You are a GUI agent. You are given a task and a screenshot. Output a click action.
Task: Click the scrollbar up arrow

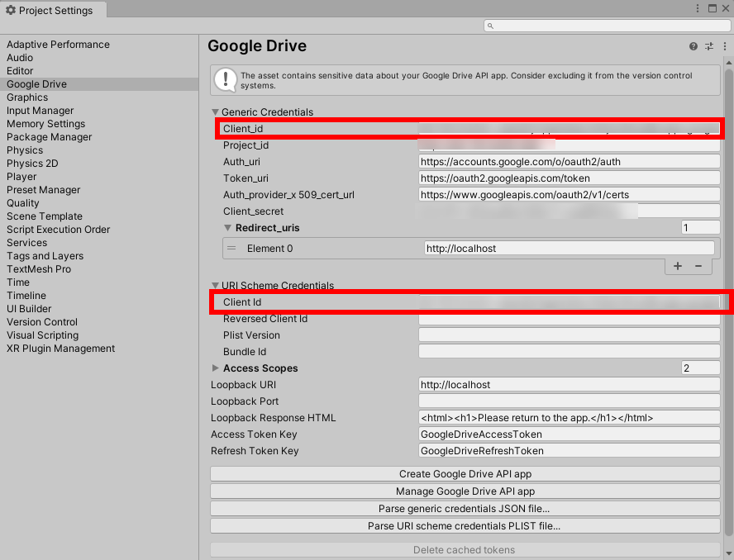(x=729, y=62)
